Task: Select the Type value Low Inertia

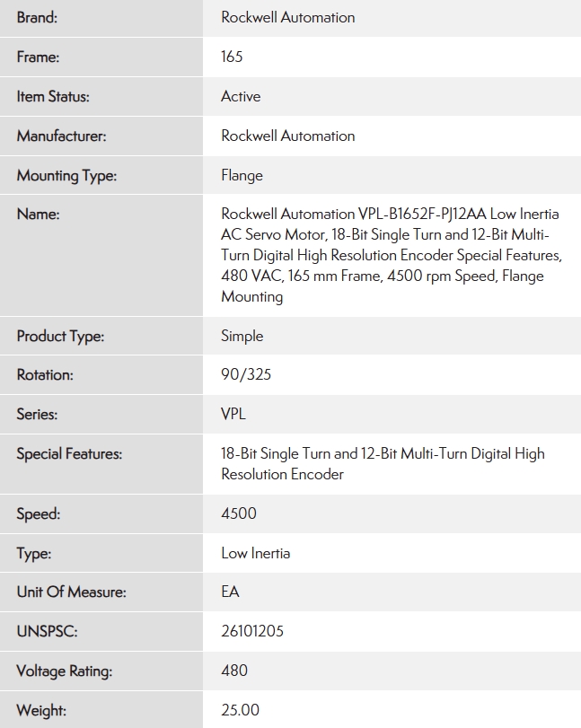Action: (255, 554)
